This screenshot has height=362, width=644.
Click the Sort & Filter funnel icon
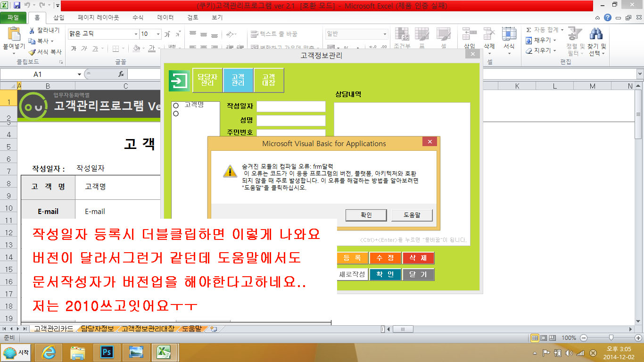pyautogui.click(x=575, y=34)
